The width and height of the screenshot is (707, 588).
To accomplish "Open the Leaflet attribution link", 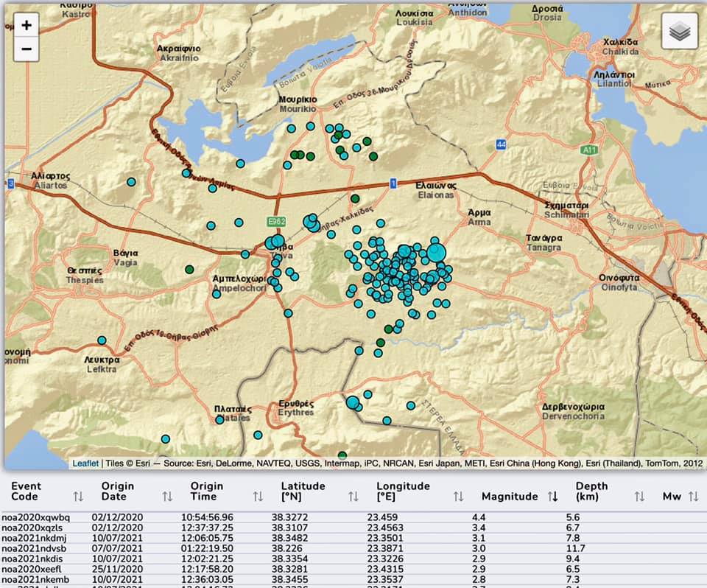I will coord(87,463).
